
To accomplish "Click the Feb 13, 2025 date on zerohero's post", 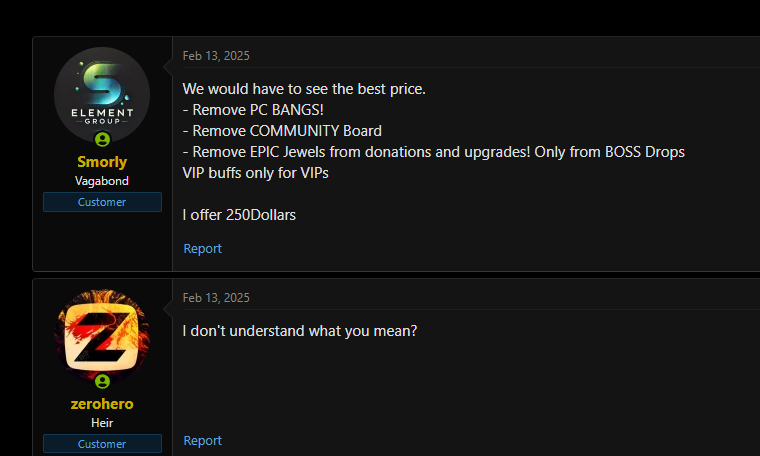I will (216, 298).
